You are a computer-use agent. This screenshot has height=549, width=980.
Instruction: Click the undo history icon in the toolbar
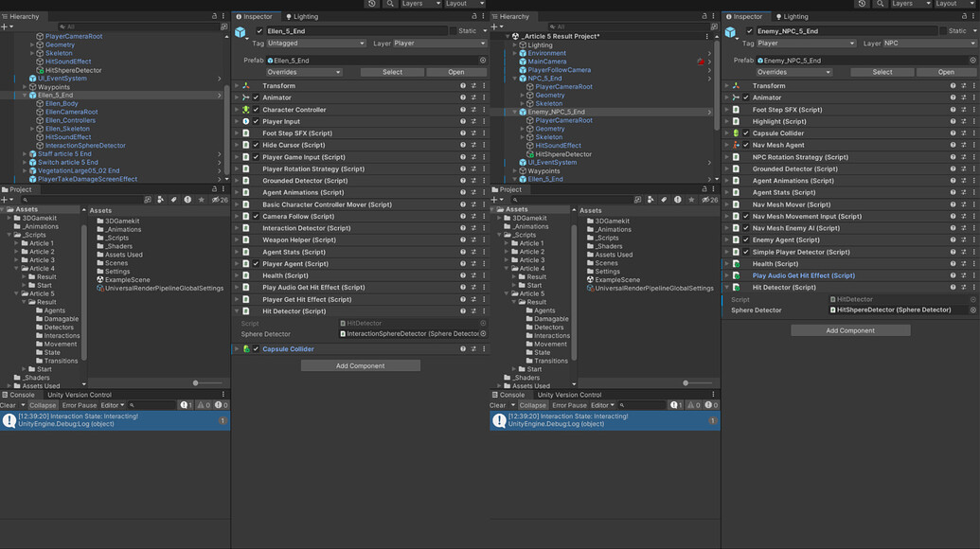pos(369,4)
